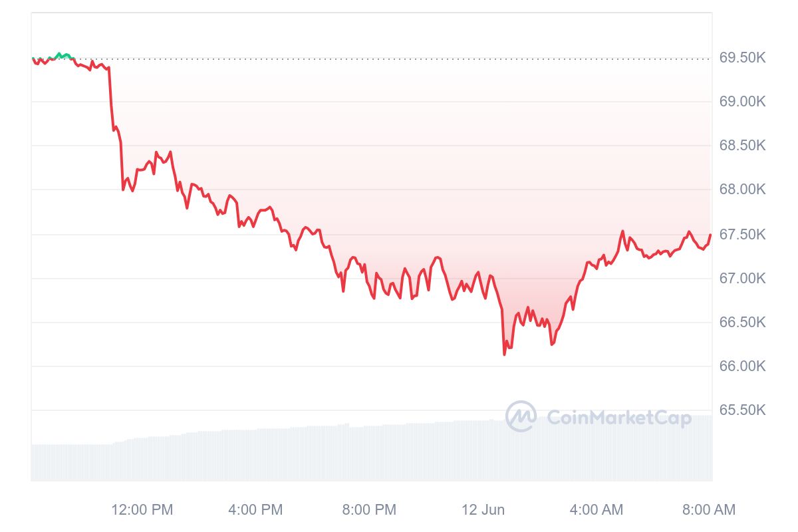Screen dimensions: 798x532
Task: Click the 68.00K price axis label
Action: click(x=742, y=190)
